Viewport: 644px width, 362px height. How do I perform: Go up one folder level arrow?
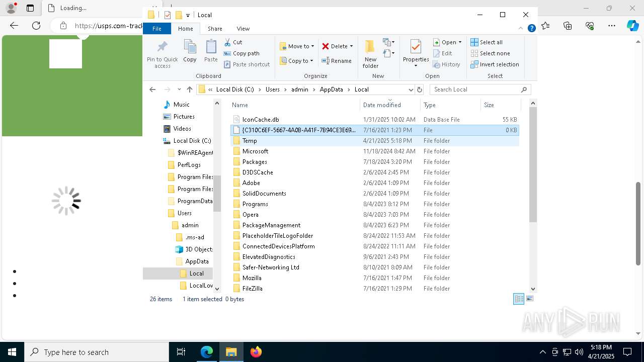point(190,89)
